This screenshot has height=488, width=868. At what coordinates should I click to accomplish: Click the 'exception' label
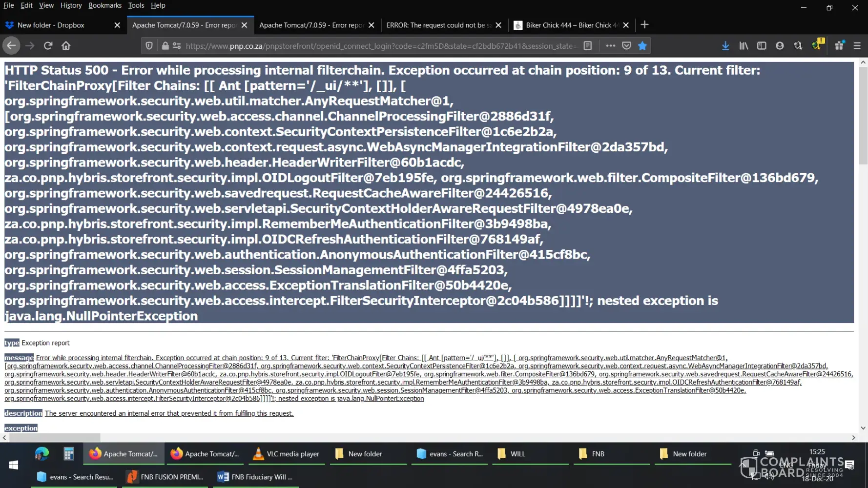pos(21,428)
